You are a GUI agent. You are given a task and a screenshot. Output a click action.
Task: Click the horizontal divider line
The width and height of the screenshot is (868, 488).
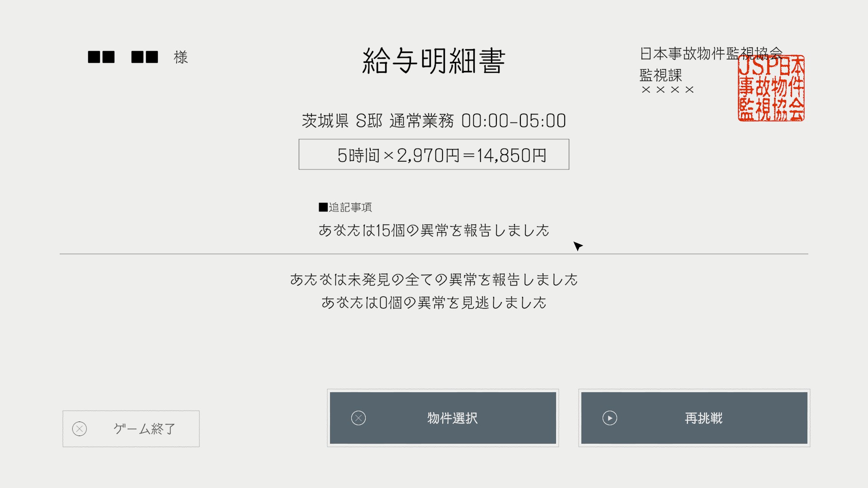coord(434,254)
